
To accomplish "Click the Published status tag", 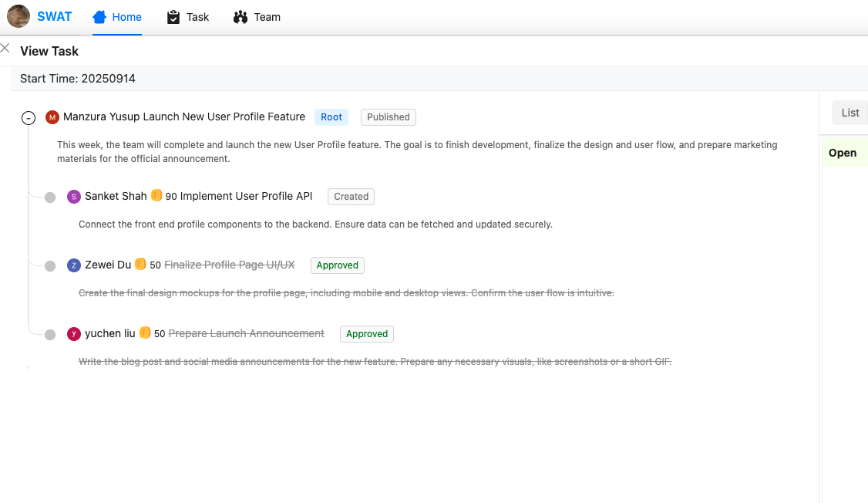I will click(388, 117).
